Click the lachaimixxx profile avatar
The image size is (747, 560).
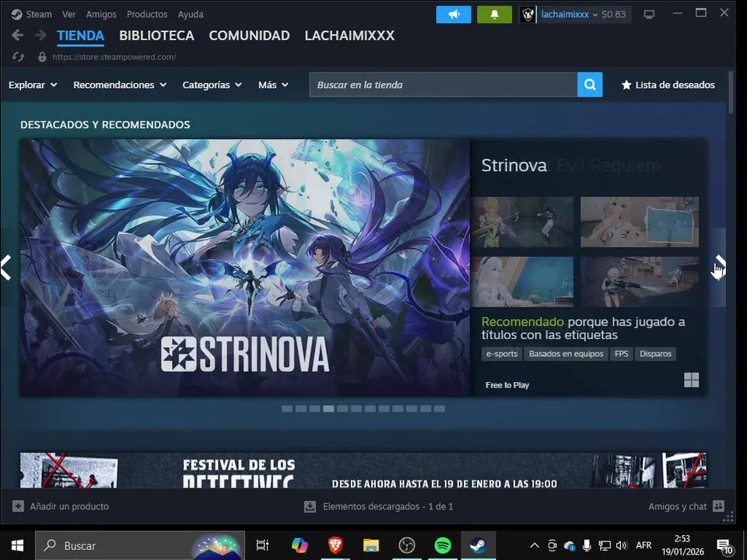(x=527, y=14)
